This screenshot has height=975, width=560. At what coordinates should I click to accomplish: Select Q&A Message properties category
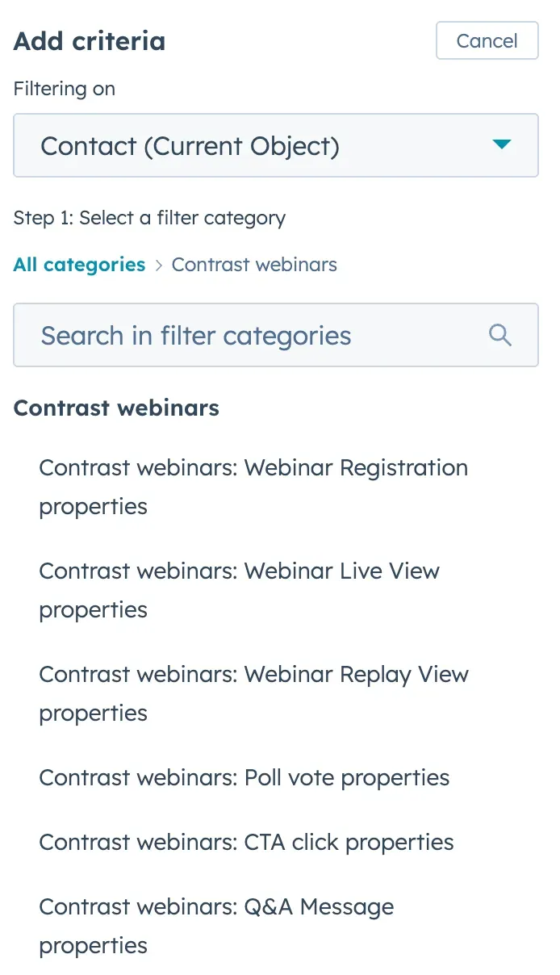coord(215,926)
